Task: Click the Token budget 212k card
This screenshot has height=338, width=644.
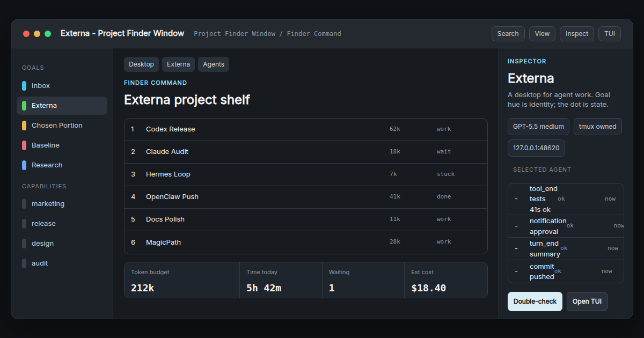Action: 182,280
